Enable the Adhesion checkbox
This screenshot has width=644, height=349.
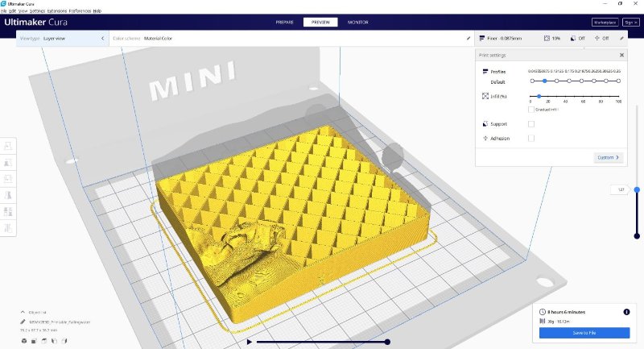(x=531, y=138)
